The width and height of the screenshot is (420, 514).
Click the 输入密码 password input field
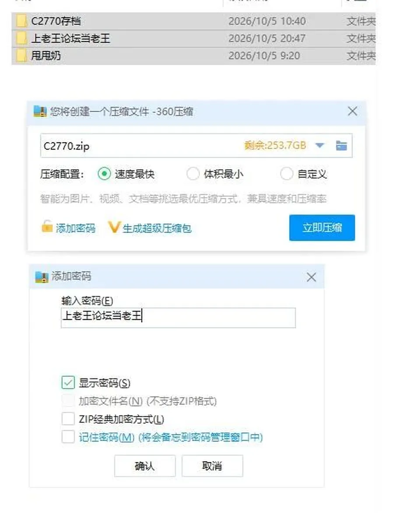click(178, 317)
